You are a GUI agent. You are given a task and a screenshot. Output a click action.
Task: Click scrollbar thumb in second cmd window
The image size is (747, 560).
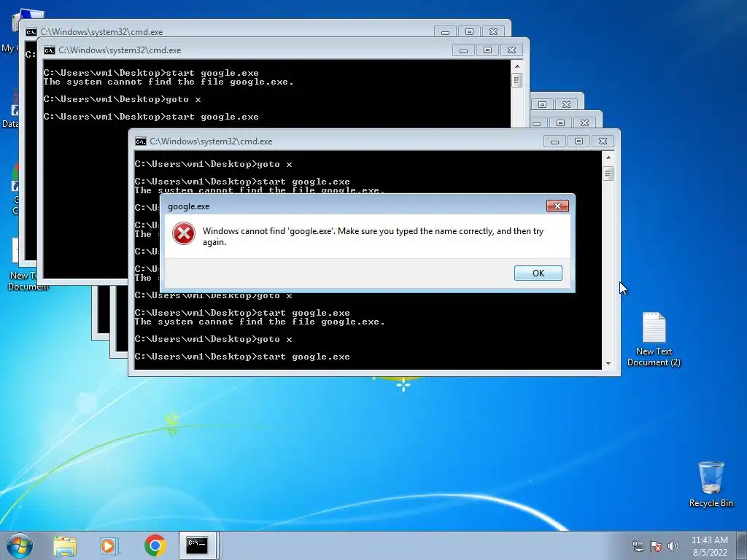pos(517,80)
